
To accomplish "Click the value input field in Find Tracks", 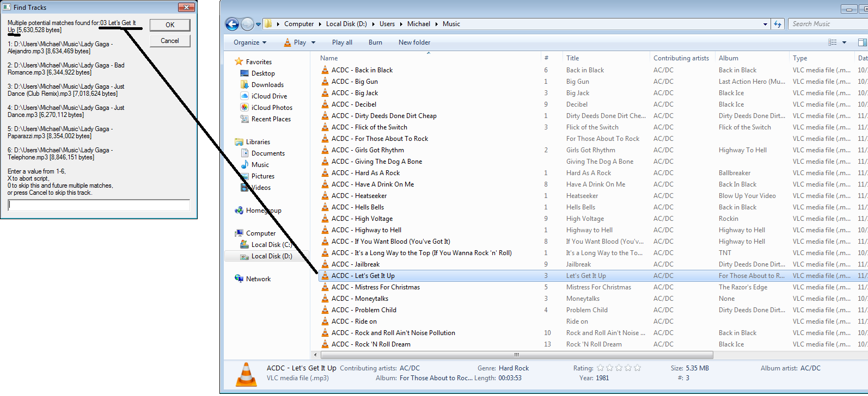I will pyautogui.click(x=99, y=205).
